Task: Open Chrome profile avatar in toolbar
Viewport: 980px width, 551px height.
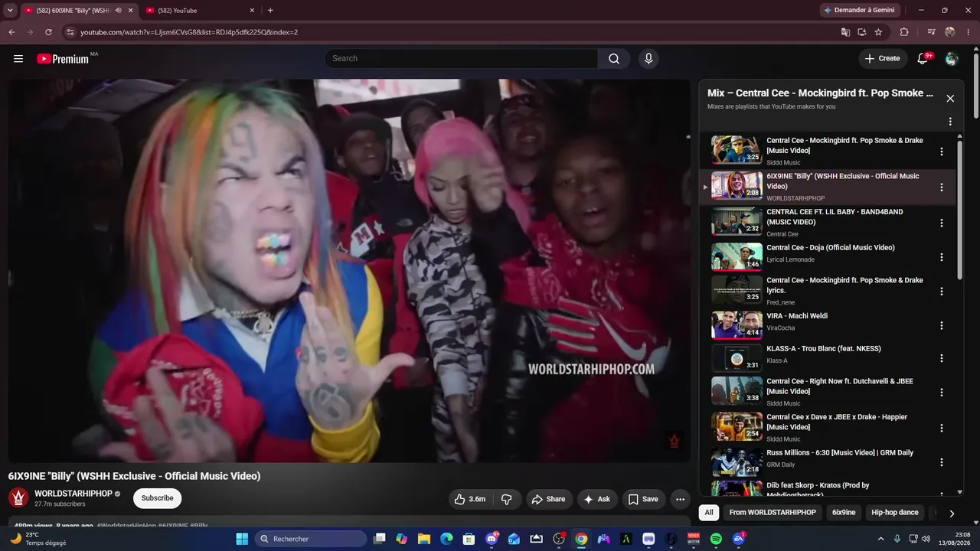Action: (x=950, y=32)
